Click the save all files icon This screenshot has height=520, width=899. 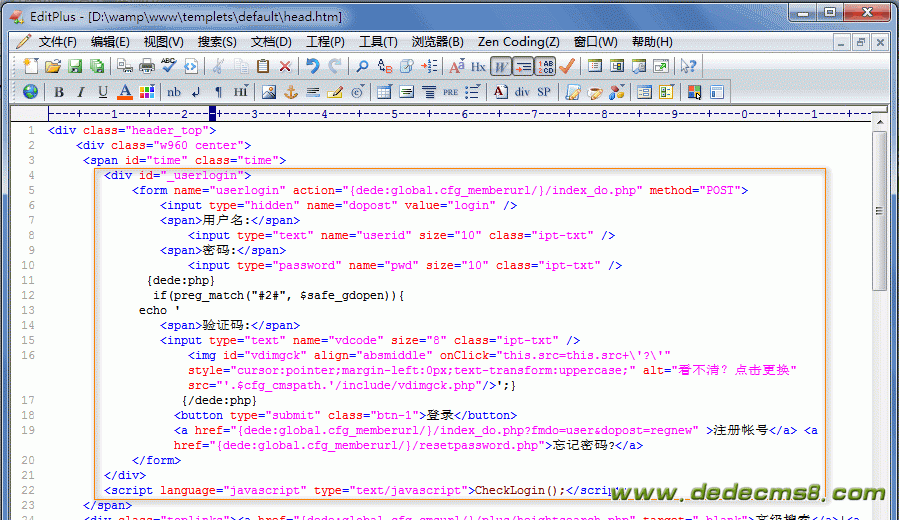pos(97,67)
